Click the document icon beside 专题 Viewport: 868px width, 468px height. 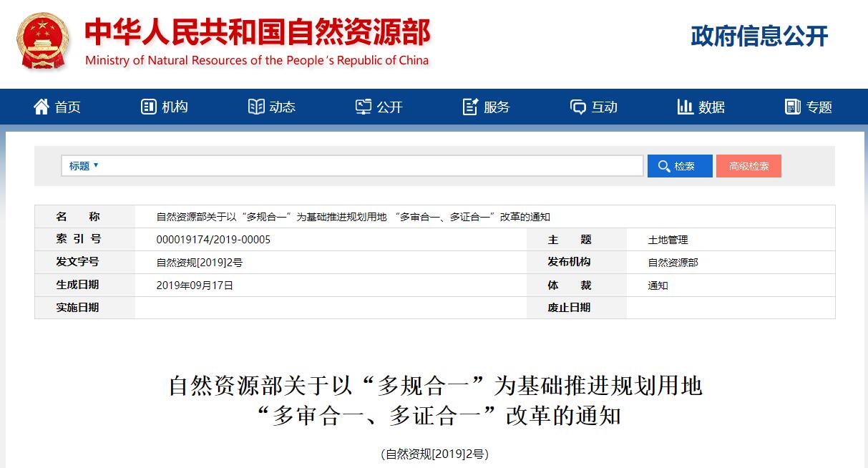(x=792, y=107)
